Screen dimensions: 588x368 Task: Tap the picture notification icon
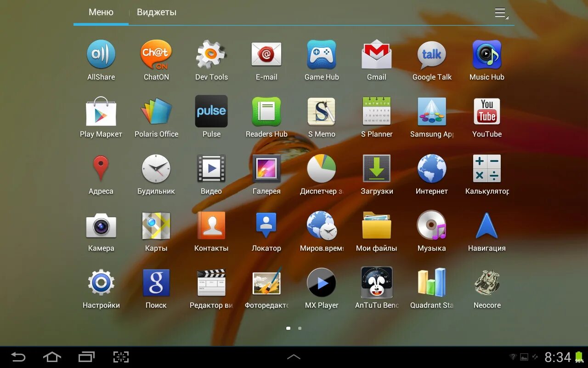pyautogui.click(x=524, y=357)
